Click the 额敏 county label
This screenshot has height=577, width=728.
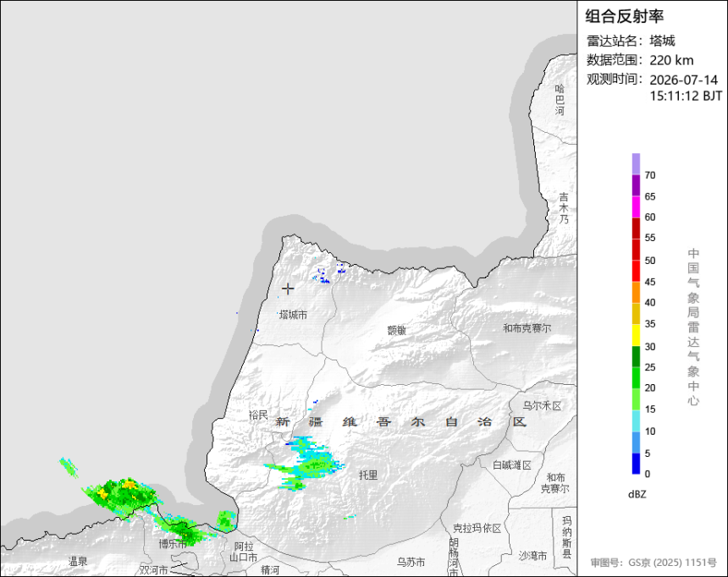(397, 330)
